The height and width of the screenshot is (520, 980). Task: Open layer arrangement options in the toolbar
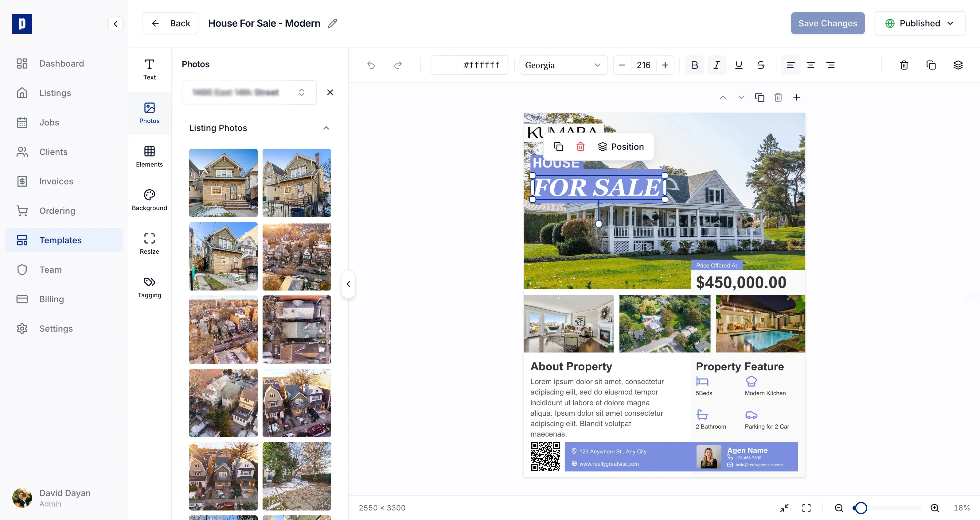tap(958, 65)
